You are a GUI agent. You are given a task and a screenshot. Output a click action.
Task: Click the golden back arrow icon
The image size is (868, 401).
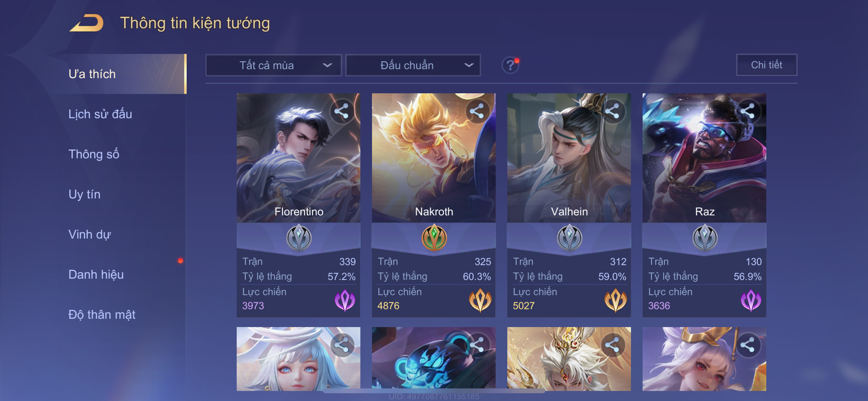point(87,23)
